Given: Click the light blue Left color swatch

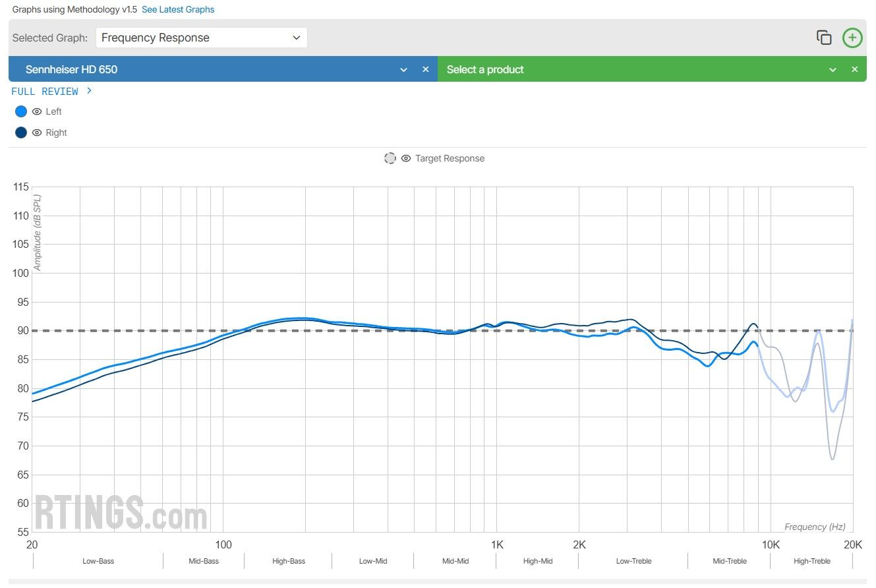Looking at the screenshot, I should 21,111.
